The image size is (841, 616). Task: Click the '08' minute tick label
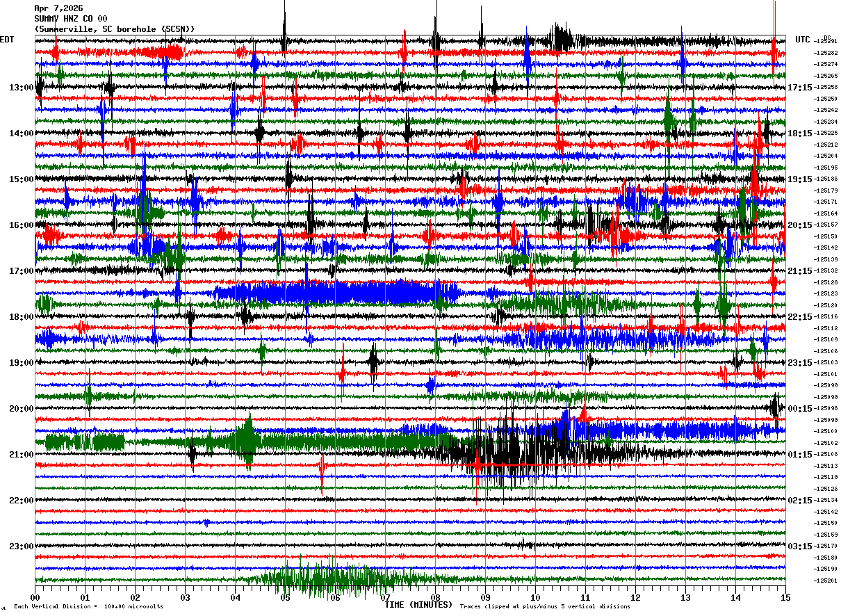(435, 597)
